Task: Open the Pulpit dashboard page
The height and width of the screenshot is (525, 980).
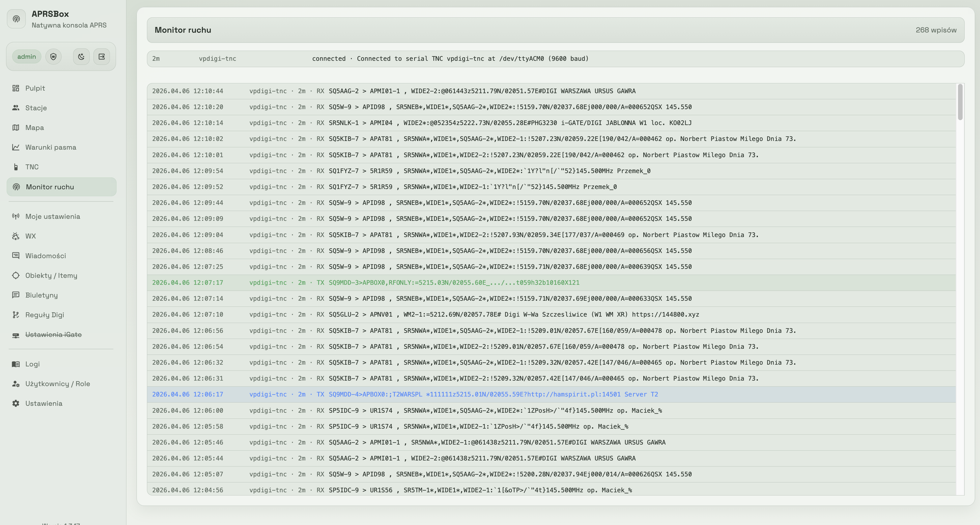Action: click(35, 88)
